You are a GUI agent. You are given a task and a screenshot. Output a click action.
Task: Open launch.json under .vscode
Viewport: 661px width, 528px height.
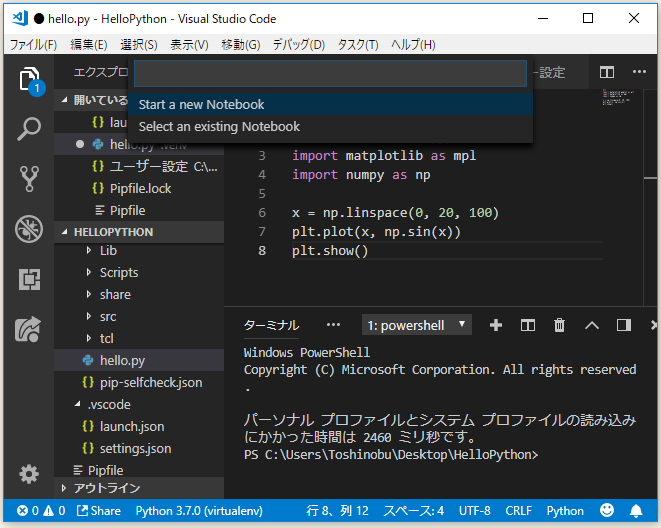click(139, 426)
